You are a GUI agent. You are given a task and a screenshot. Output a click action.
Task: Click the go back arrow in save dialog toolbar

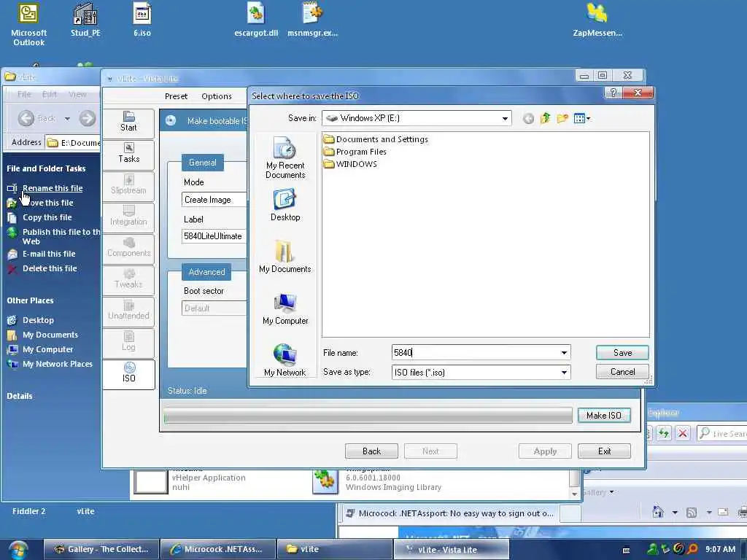(x=528, y=119)
